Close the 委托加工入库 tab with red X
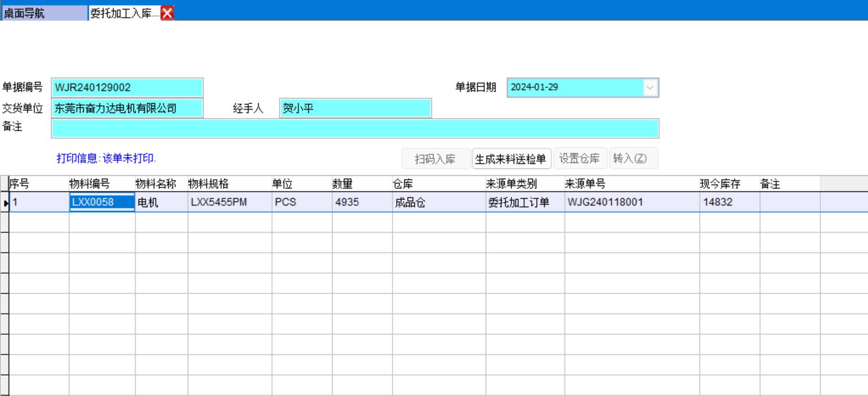Image resolution: width=868 pixels, height=396 pixels. click(167, 14)
